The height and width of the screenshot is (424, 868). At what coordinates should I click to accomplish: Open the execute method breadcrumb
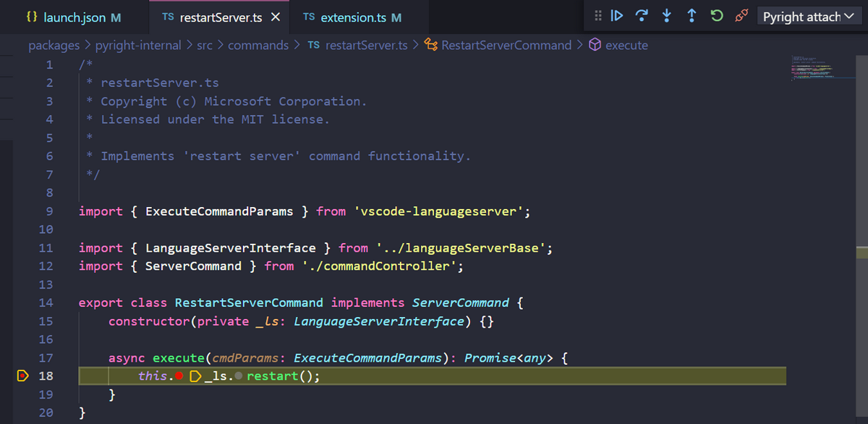626,45
